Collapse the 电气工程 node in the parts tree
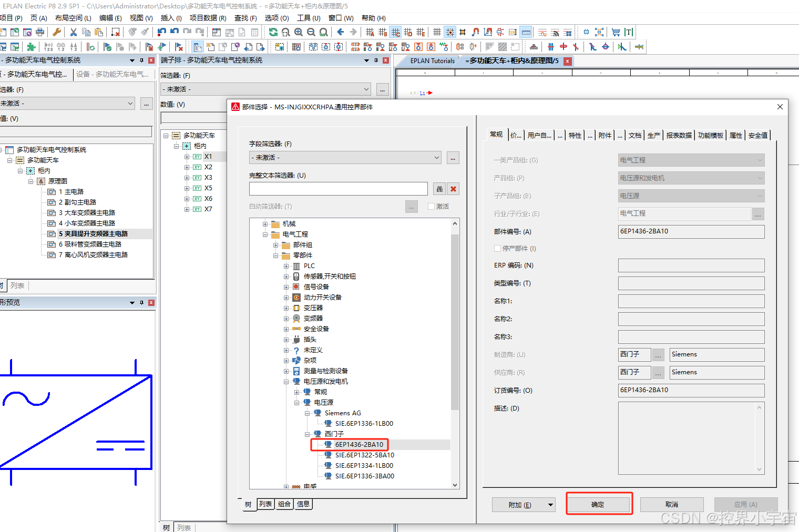This screenshot has width=799, height=532. (x=265, y=234)
